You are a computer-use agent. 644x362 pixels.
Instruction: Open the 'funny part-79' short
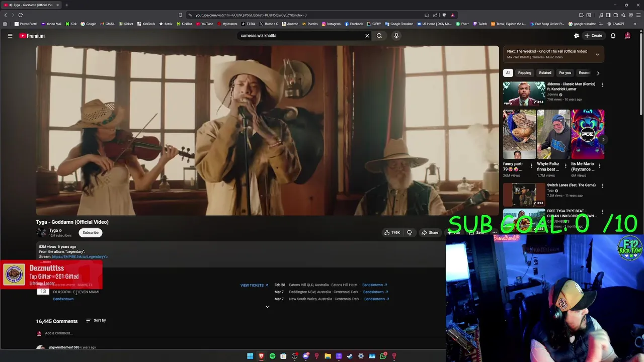tap(519, 134)
